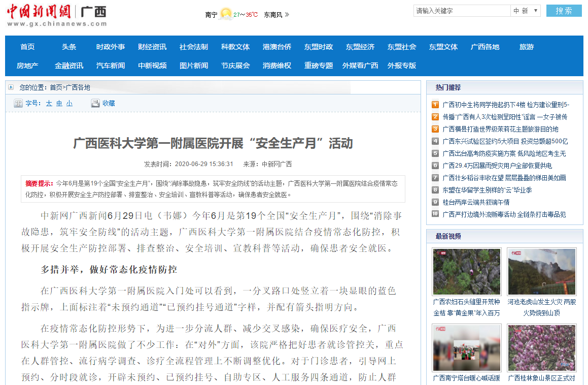Open news 广西东兴试验区签约5大项目
Screen dimensions: 588x385
pos(505,142)
